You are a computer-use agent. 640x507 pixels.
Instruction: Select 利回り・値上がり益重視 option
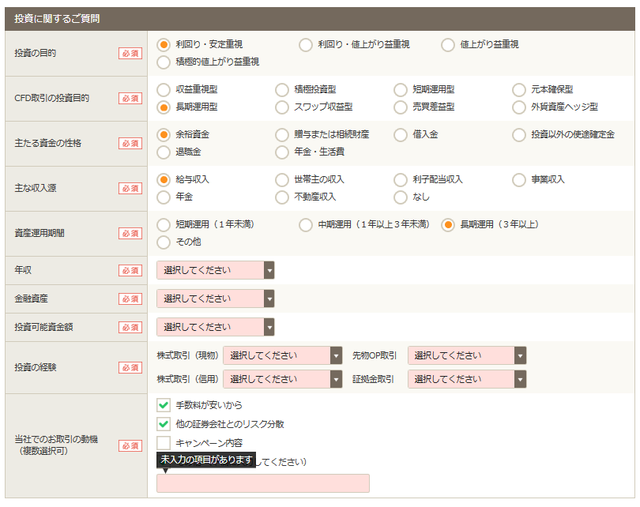[x=306, y=44]
